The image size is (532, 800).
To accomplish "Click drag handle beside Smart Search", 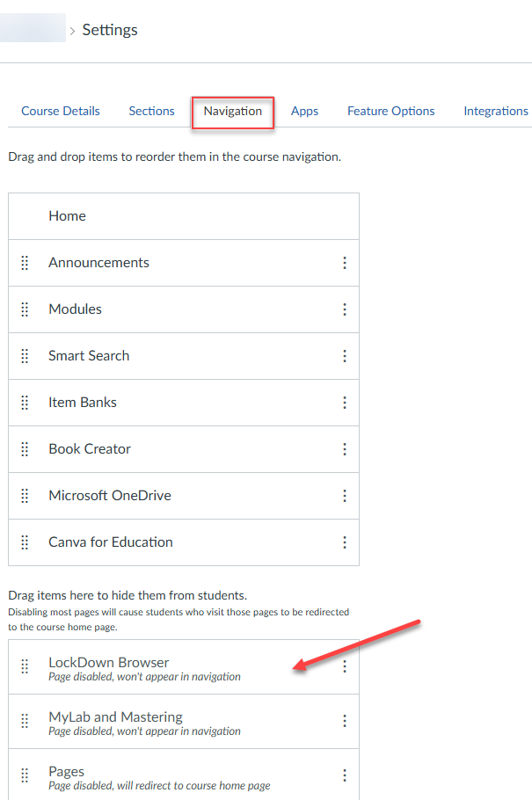I will pos(25,356).
